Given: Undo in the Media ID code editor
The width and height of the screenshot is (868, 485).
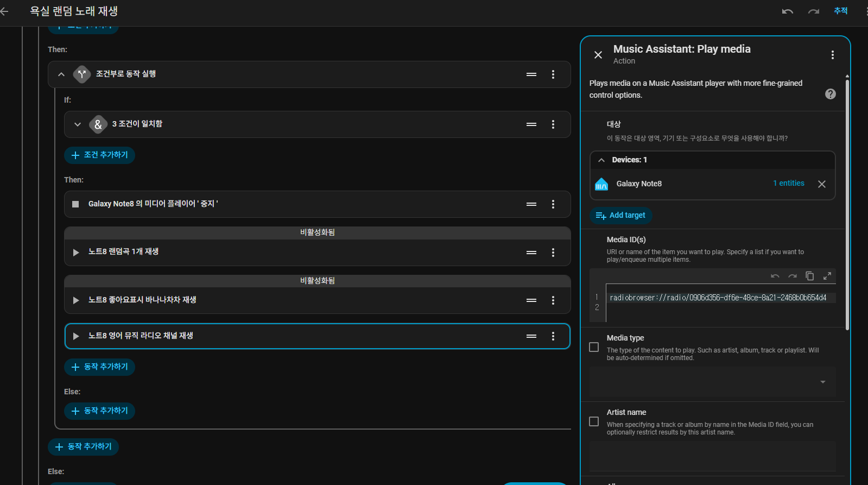Looking at the screenshot, I should click(x=775, y=276).
